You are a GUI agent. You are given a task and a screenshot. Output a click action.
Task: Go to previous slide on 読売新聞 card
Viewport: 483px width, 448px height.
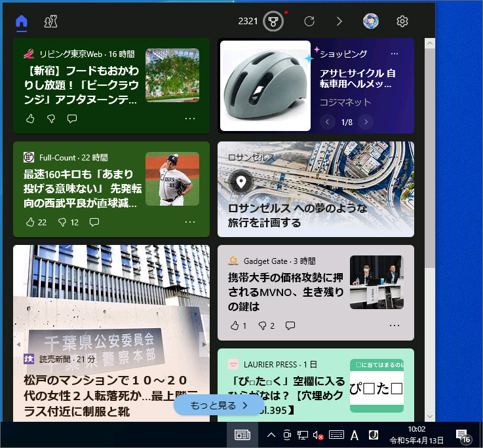(x=18, y=345)
